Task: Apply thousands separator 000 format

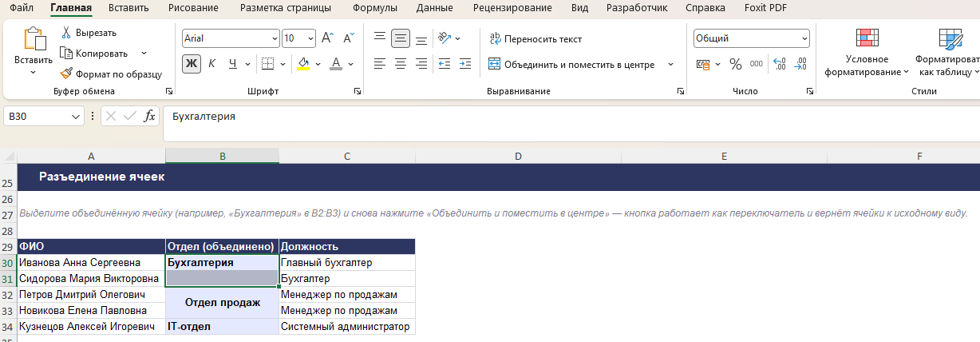Action: 756,64
